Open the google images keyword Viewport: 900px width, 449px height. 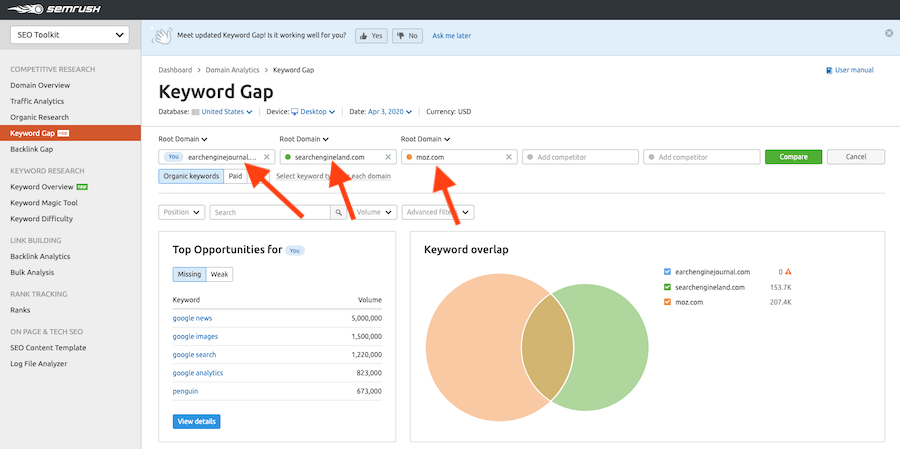point(195,336)
